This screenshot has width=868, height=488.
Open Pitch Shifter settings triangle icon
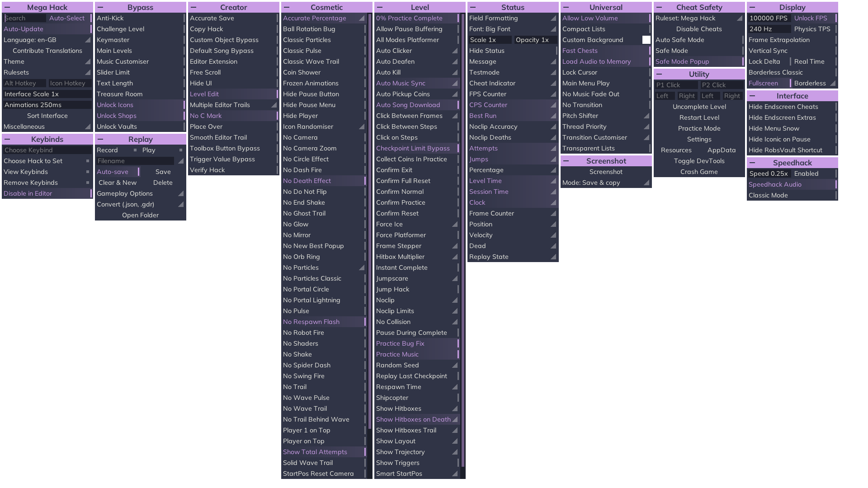(646, 116)
